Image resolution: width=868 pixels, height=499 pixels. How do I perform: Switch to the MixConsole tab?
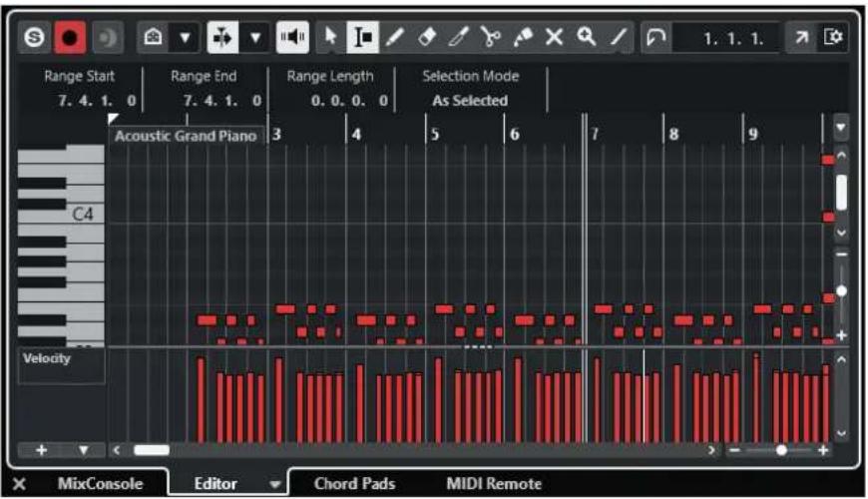[x=100, y=483]
